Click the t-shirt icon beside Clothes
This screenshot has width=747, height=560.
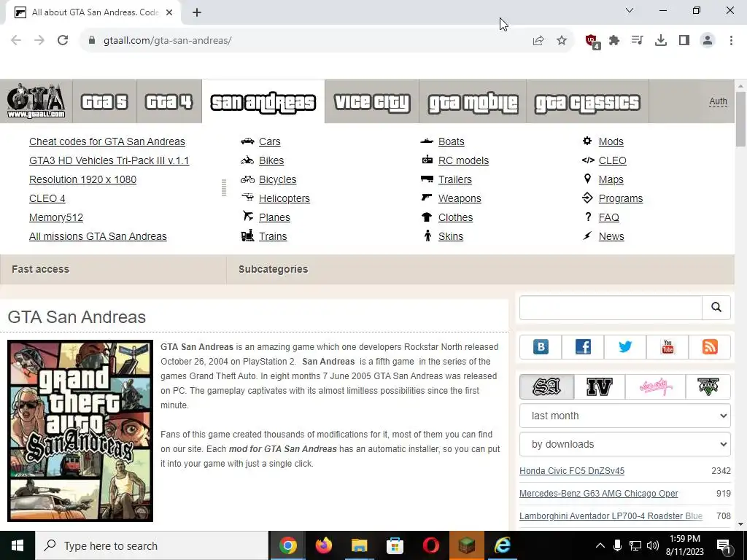(x=427, y=217)
